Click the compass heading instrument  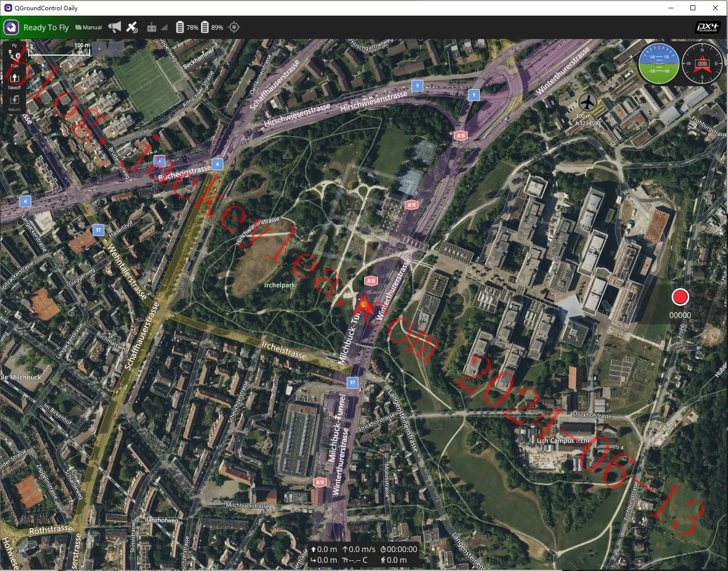[x=702, y=63]
